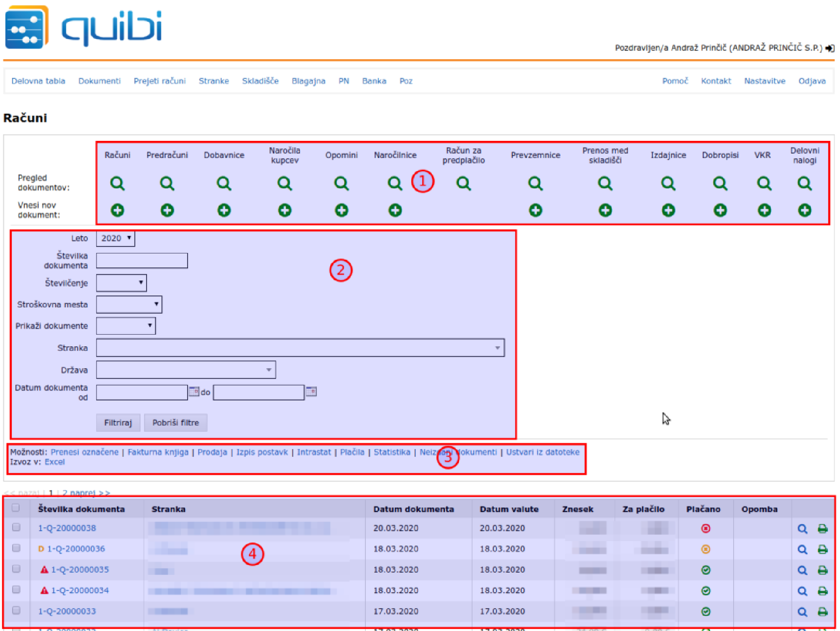This screenshot has width=840, height=631.
Task: Open the Računi document overview magnifier
Action: pos(117,183)
